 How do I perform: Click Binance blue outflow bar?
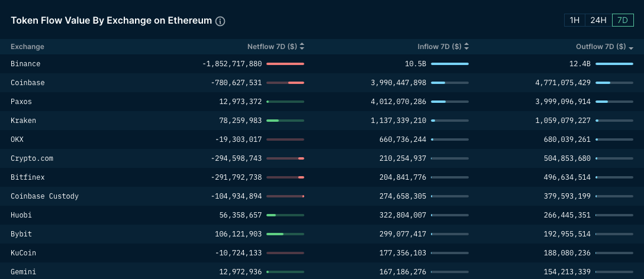[614, 64]
